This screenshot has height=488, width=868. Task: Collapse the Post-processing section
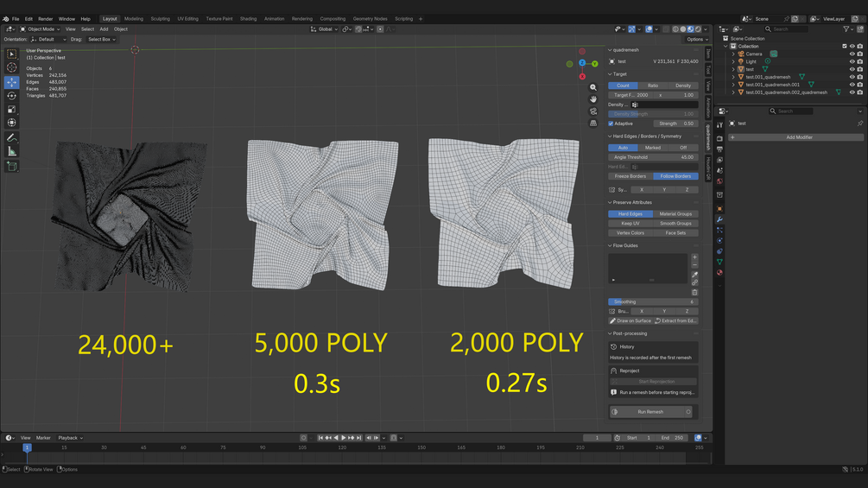tap(629, 333)
